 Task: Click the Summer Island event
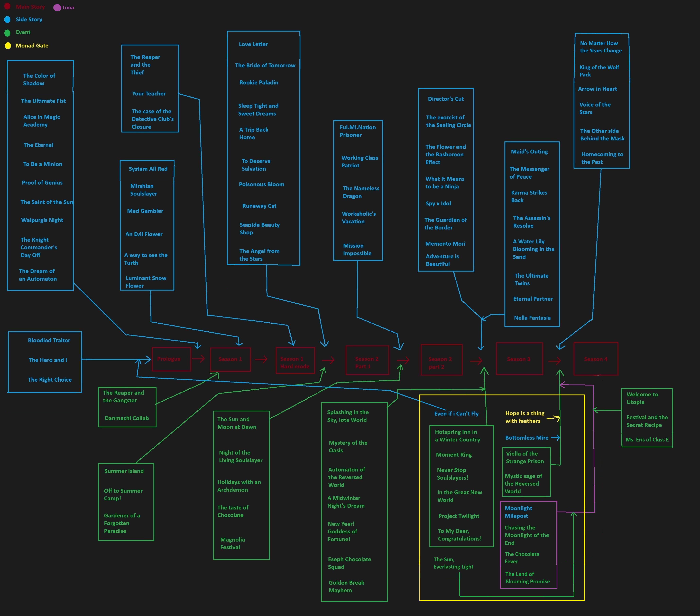point(124,471)
